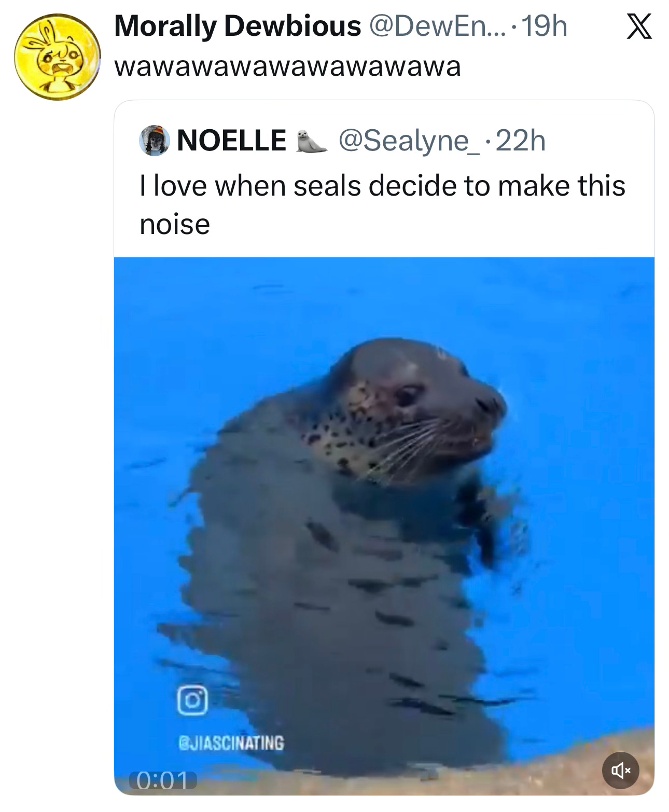Viewport: 669px width, 812px height.
Task: Open NOELLE's small profile picture
Action: click(x=155, y=140)
